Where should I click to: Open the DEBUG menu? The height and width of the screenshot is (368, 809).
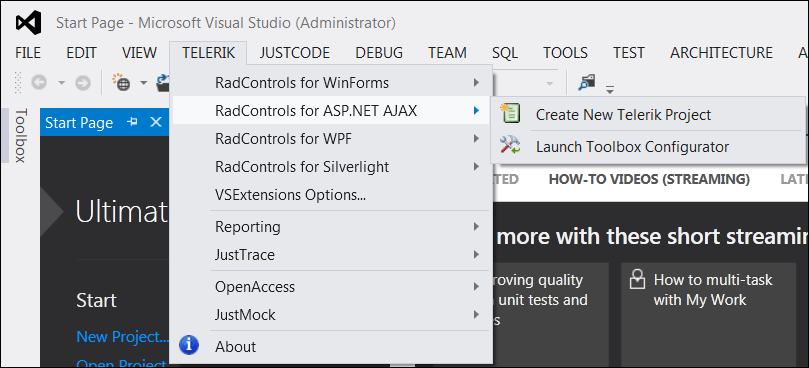click(379, 53)
